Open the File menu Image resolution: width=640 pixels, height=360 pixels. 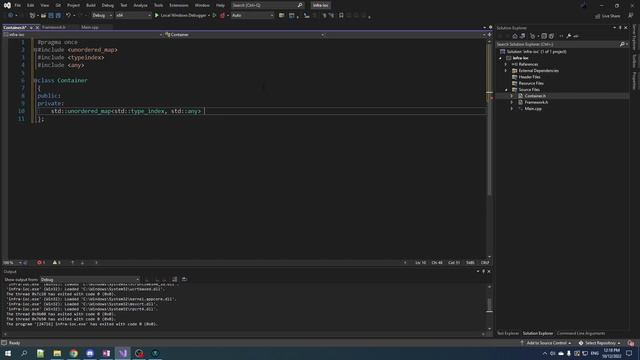pos(18,5)
